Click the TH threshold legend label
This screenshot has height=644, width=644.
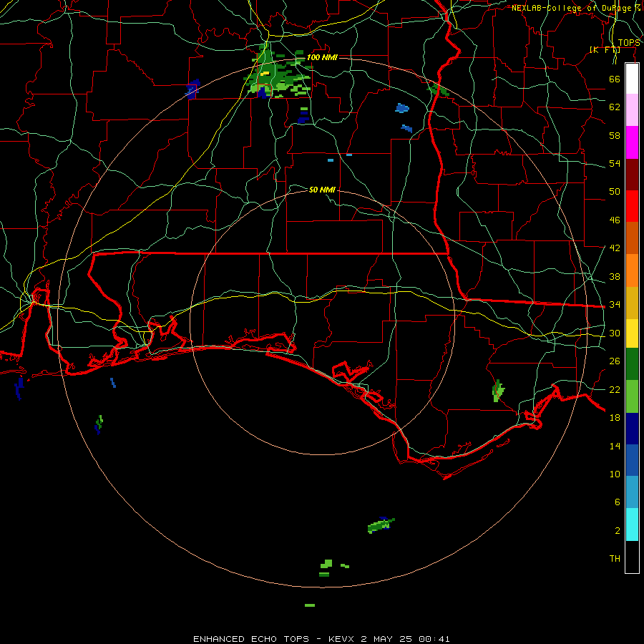click(615, 559)
